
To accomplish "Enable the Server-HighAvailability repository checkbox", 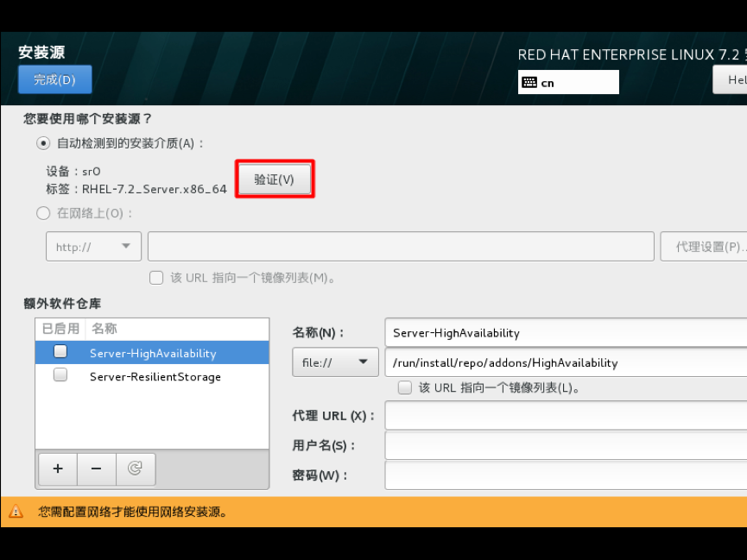I will [60, 351].
